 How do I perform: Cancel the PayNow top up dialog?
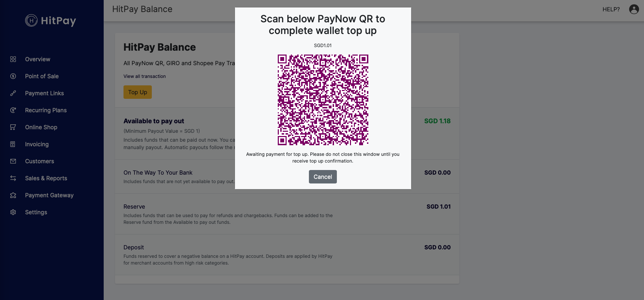[323, 177]
